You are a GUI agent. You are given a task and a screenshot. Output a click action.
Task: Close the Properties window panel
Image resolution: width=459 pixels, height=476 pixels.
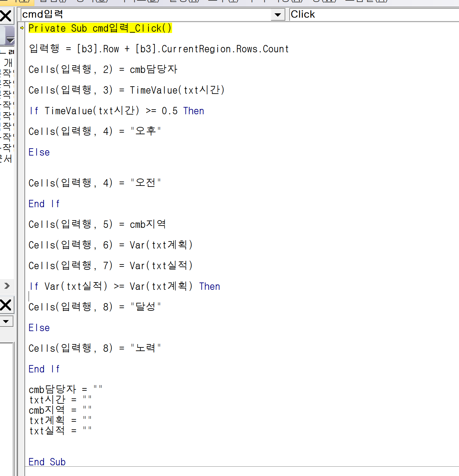coord(6,305)
